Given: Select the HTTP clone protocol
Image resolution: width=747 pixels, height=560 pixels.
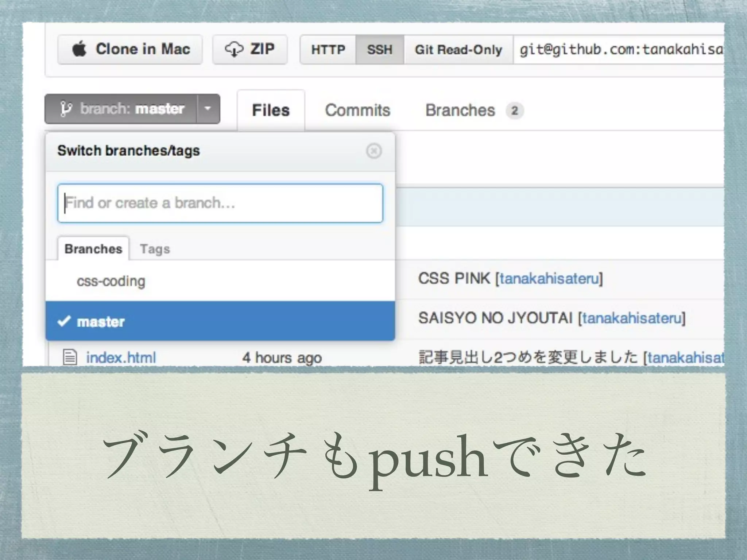Looking at the screenshot, I should pos(328,50).
